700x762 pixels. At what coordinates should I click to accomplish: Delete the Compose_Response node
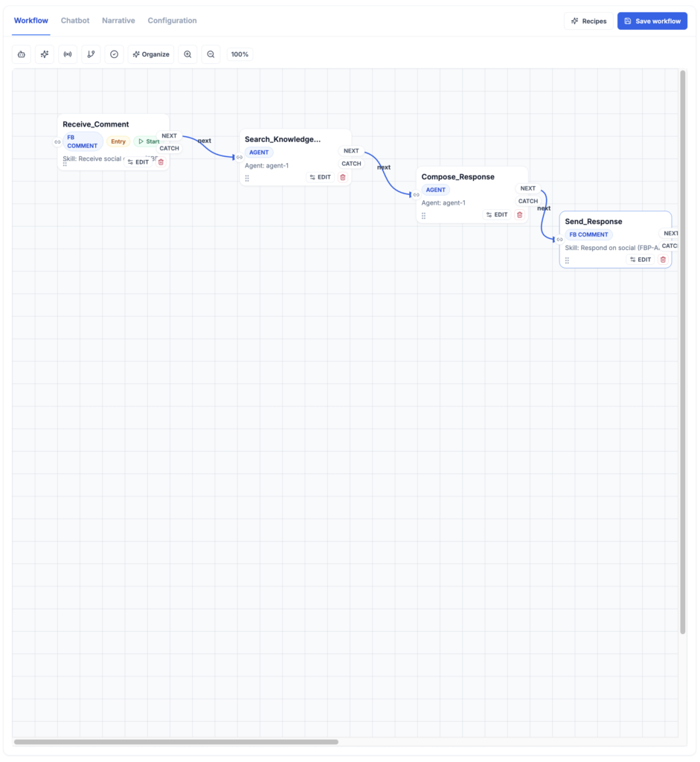[x=520, y=214]
